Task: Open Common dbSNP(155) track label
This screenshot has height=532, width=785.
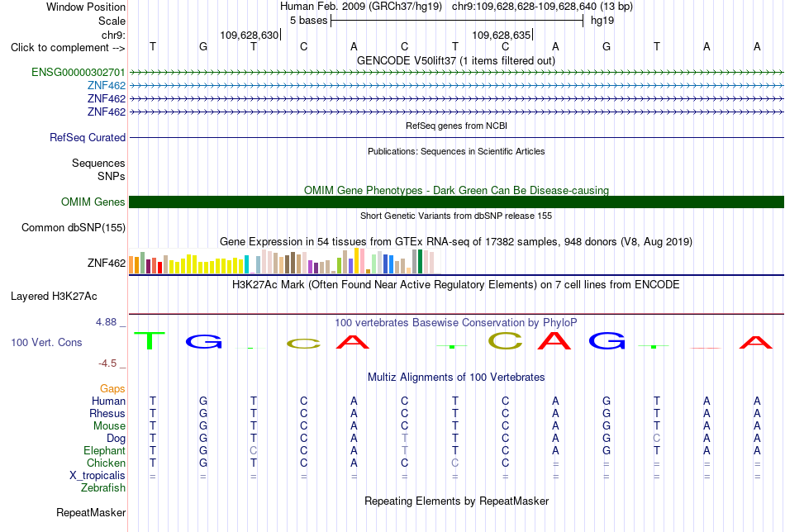Action: pos(73,227)
